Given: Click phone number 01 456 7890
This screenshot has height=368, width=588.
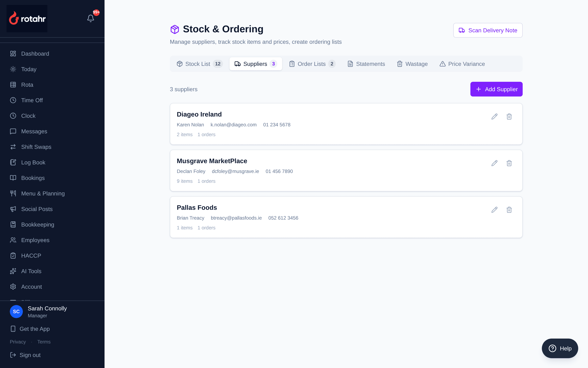Looking at the screenshot, I should click(x=279, y=171).
